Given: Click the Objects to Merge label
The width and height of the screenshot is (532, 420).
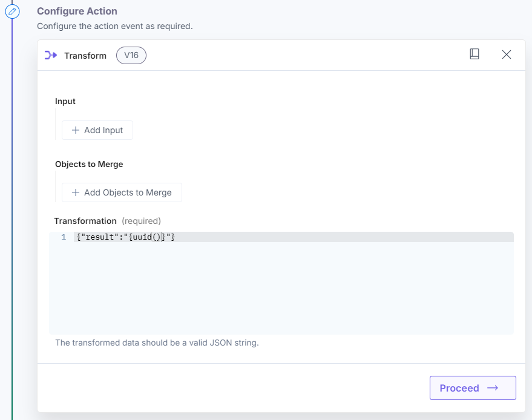Looking at the screenshot, I should click(x=89, y=164).
